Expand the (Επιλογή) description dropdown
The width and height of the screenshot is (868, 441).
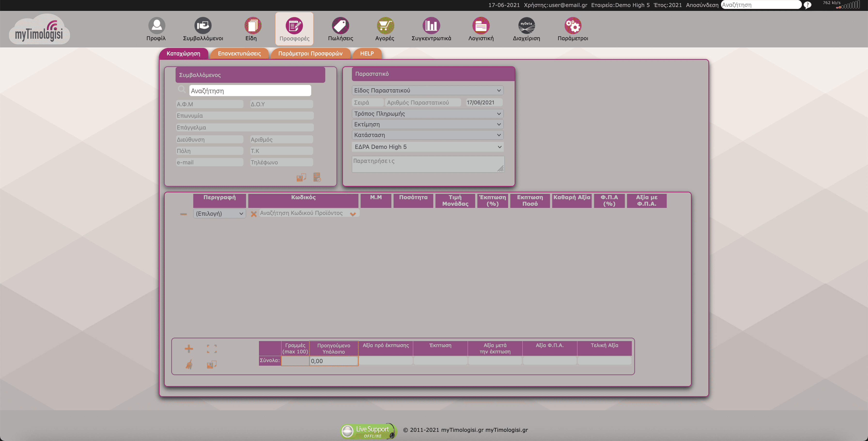[x=219, y=213]
